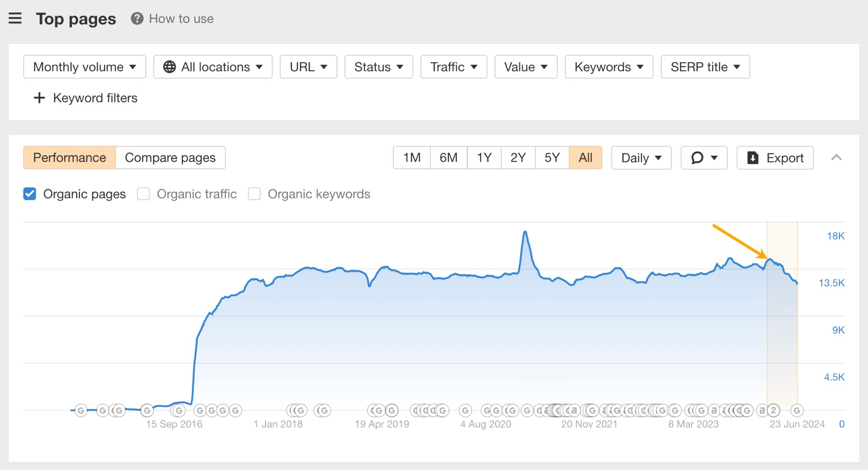Open the hamburger menu icon
Image resolution: width=868 pixels, height=470 pixels.
[x=15, y=18]
